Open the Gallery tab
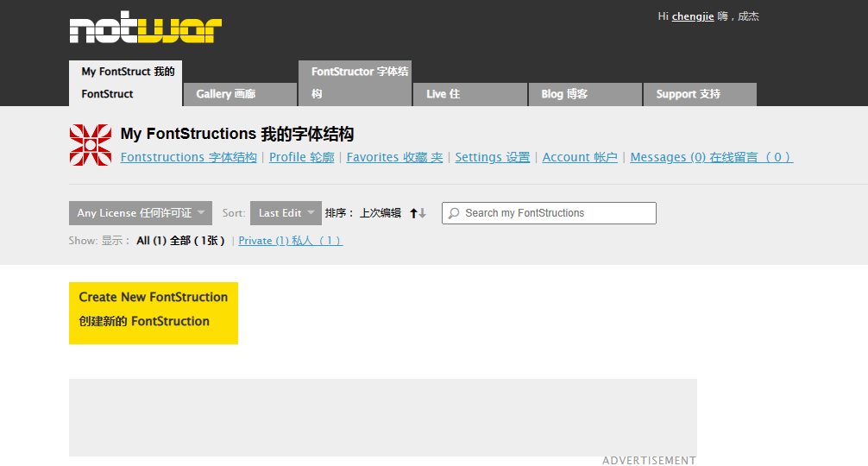Viewport: 868px width, 466px height. tap(240, 94)
